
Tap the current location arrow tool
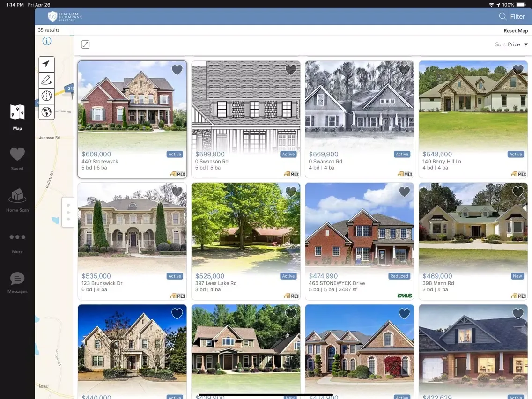click(46, 64)
